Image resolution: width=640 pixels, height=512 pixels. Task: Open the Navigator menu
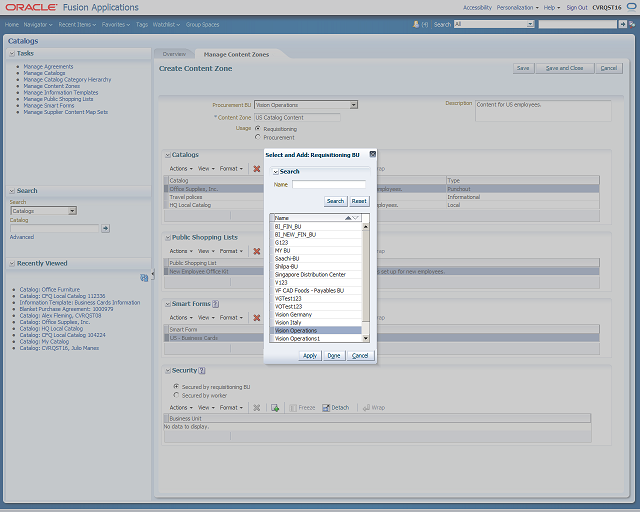38,24
